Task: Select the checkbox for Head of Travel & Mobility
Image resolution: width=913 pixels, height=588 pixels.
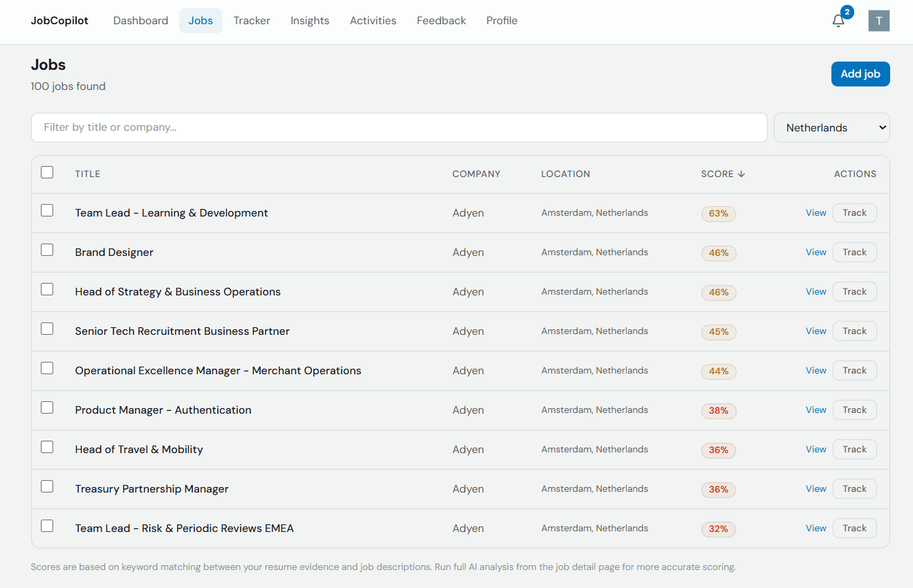Action: click(x=47, y=447)
